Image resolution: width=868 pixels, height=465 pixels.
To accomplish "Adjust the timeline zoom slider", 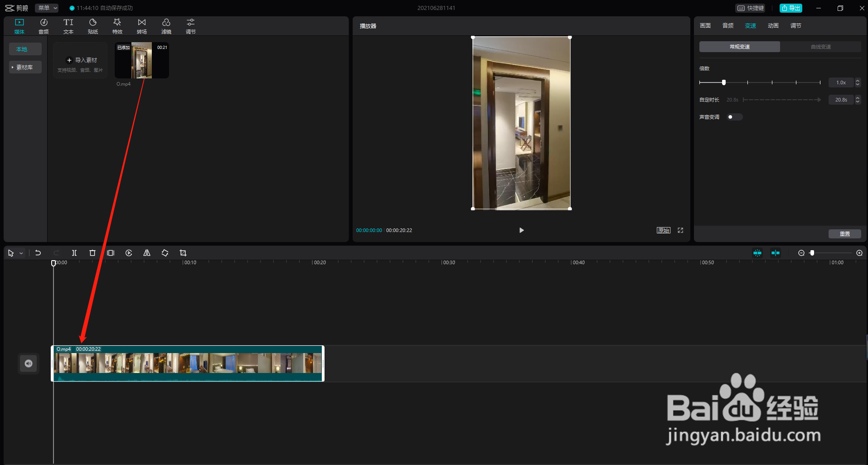I will (x=812, y=253).
